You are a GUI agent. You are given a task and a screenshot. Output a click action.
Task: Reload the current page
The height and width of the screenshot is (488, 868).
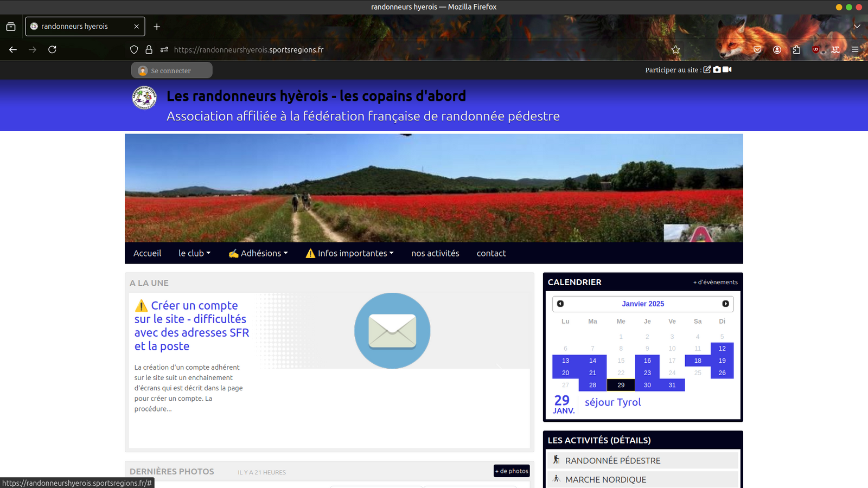(52, 50)
